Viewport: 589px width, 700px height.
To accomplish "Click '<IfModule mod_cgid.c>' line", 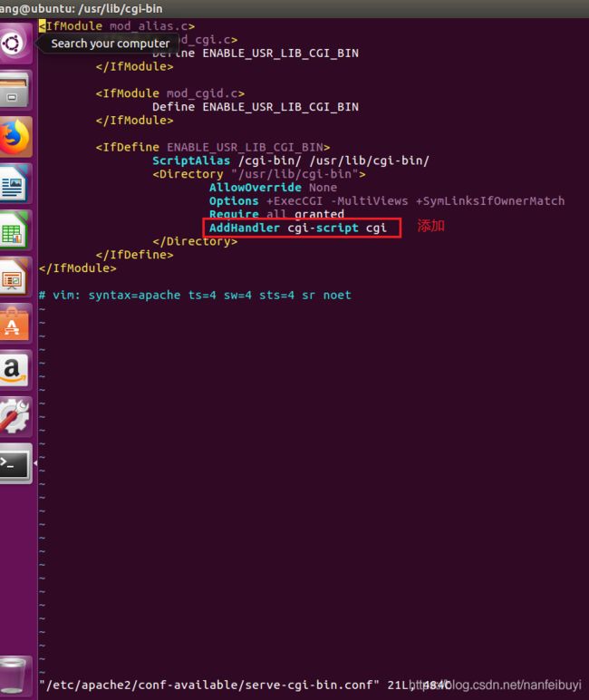I will click(x=170, y=93).
